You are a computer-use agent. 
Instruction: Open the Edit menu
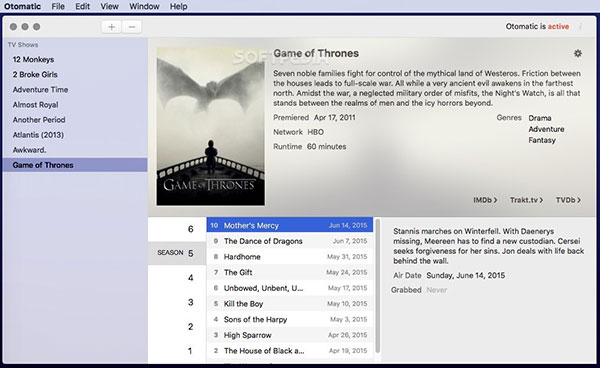82,7
